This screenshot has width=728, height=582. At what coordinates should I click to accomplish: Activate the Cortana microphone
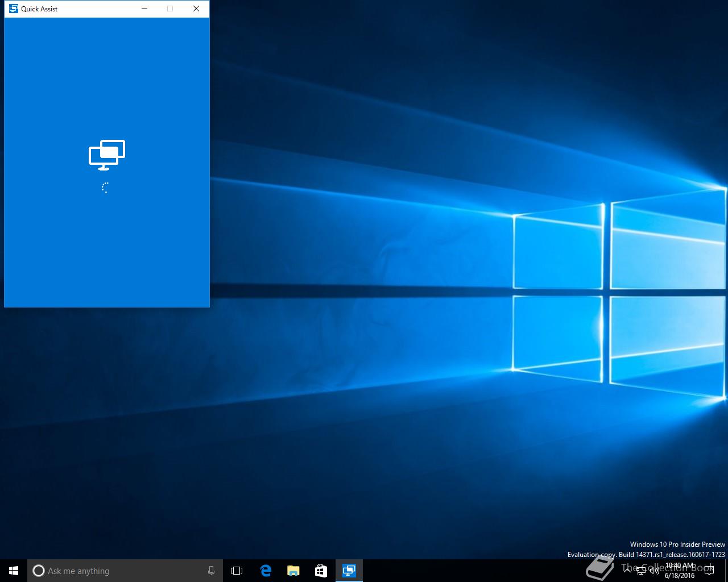click(x=211, y=571)
